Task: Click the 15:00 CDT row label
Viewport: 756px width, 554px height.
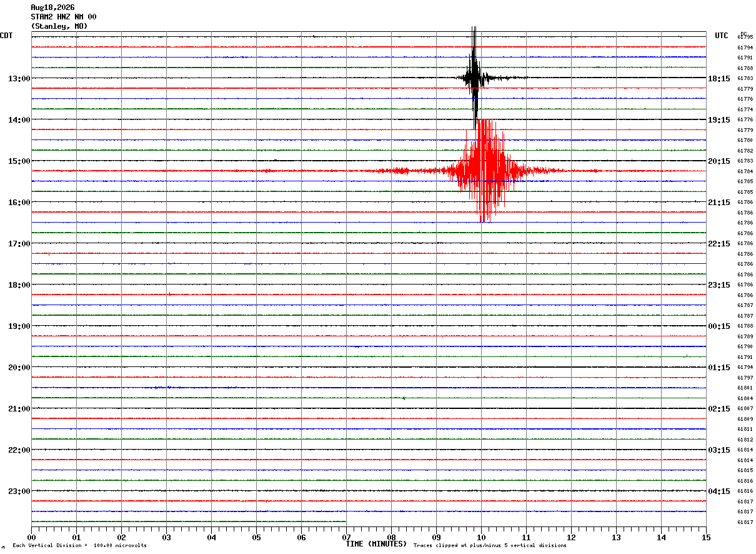Action: (19, 161)
